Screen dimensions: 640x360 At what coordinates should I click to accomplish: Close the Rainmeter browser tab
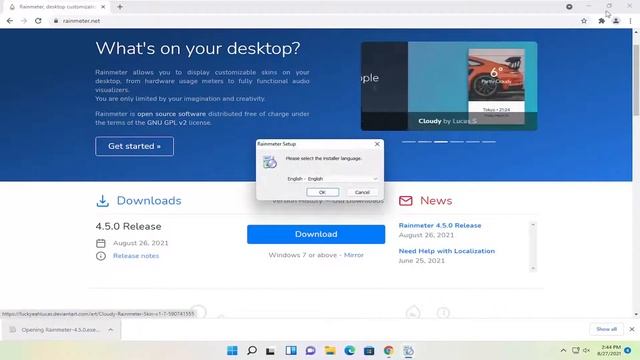coord(103,7)
